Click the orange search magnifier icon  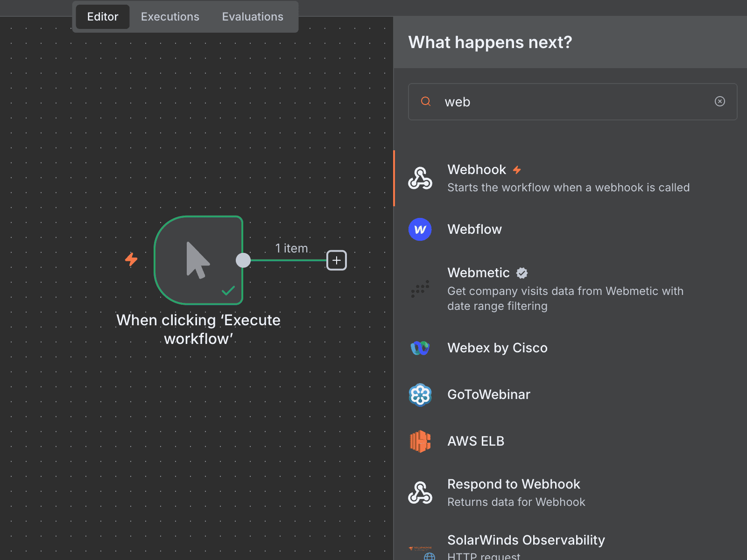point(426,102)
